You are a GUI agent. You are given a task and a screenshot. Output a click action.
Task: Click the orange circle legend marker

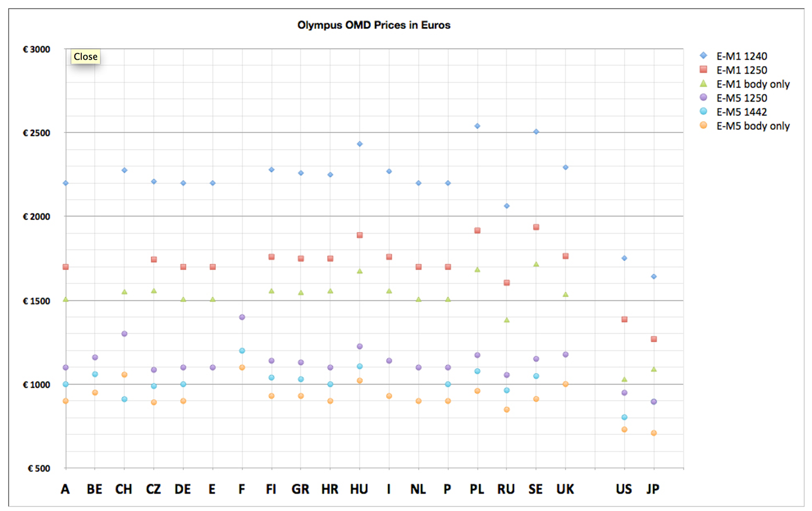[x=704, y=125]
